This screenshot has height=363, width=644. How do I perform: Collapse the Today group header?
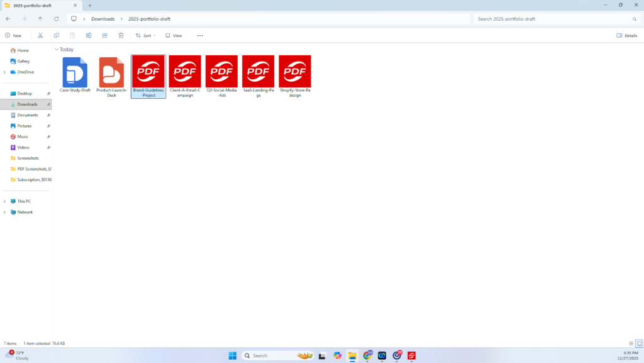click(57, 49)
